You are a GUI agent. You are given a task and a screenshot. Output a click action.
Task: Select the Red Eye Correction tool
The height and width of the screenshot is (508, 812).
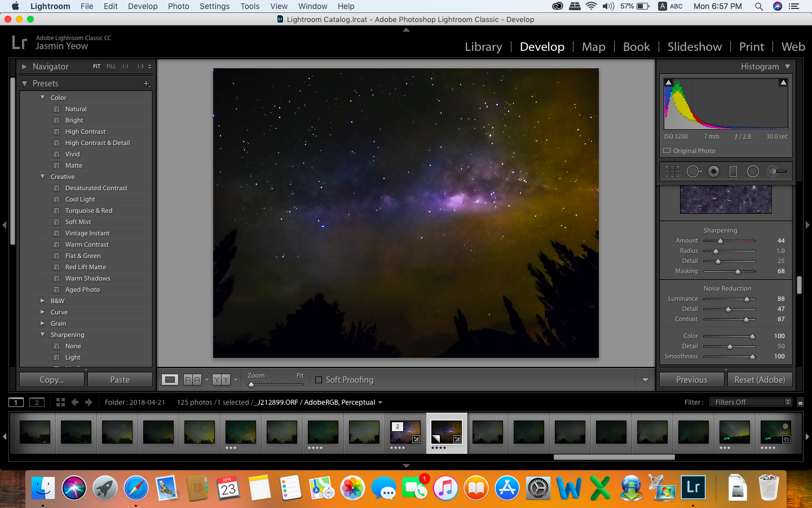(713, 172)
